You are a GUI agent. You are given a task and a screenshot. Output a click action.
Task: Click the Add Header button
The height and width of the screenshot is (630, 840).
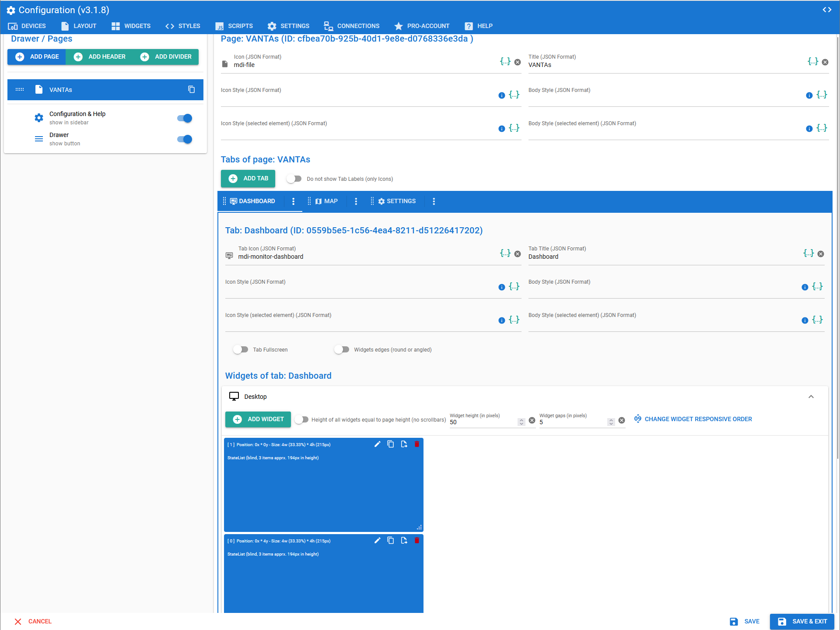(x=99, y=56)
